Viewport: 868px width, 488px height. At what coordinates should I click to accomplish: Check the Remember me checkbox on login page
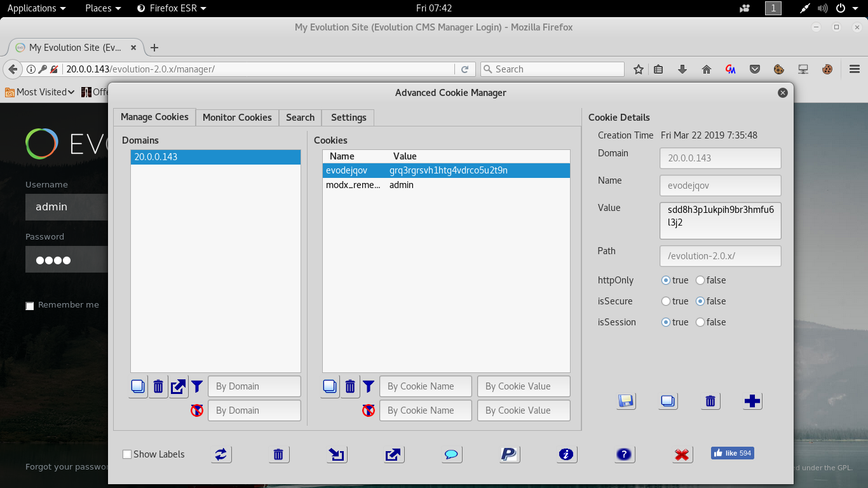30,306
